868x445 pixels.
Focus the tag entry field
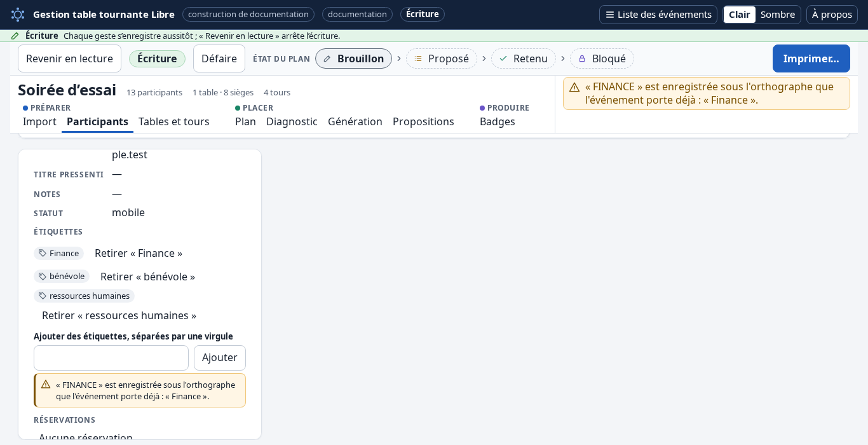pos(111,358)
